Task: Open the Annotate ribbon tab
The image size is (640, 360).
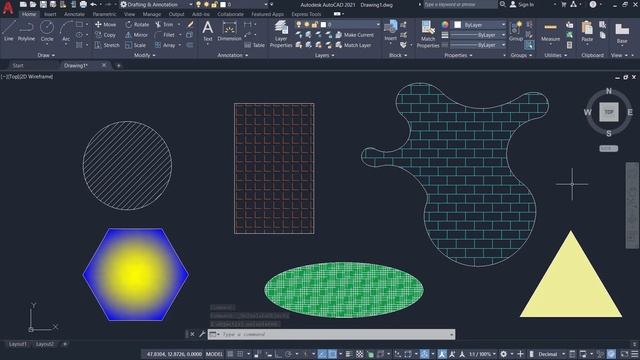Action: click(x=74, y=14)
